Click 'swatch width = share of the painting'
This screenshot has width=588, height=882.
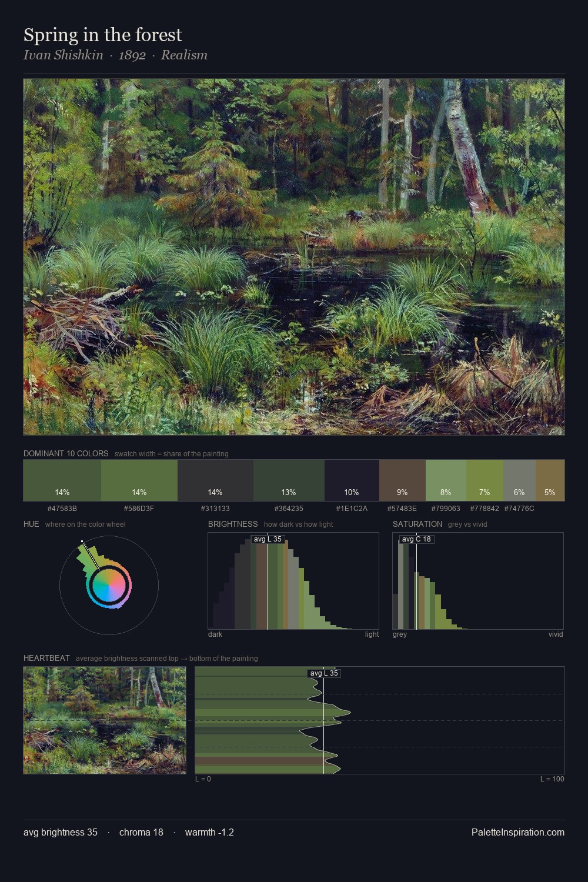(x=172, y=454)
